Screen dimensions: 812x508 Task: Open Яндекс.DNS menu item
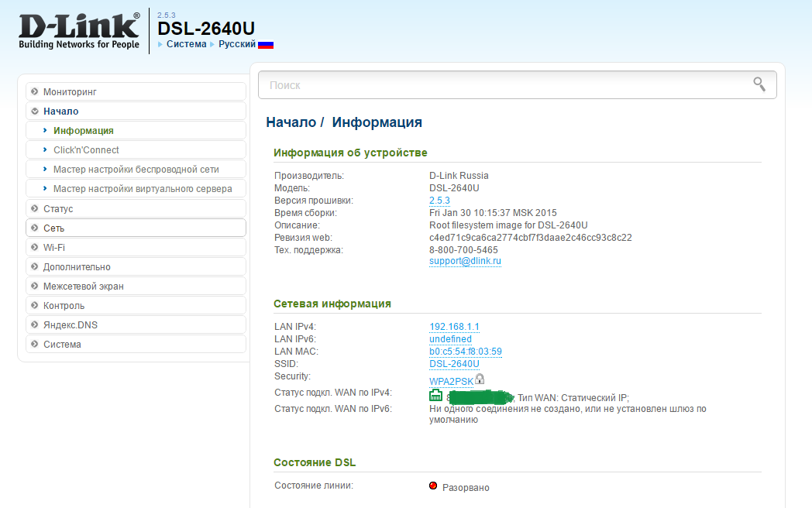coord(68,325)
